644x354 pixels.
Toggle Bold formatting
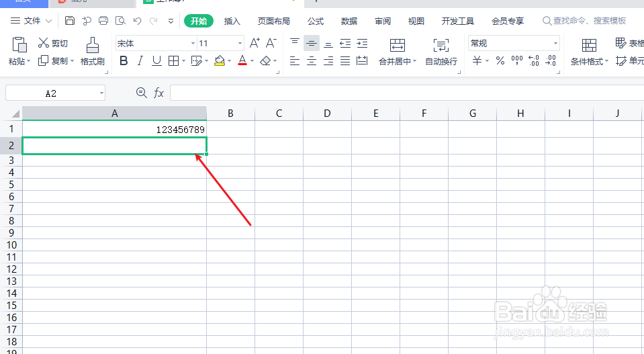(123, 61)
